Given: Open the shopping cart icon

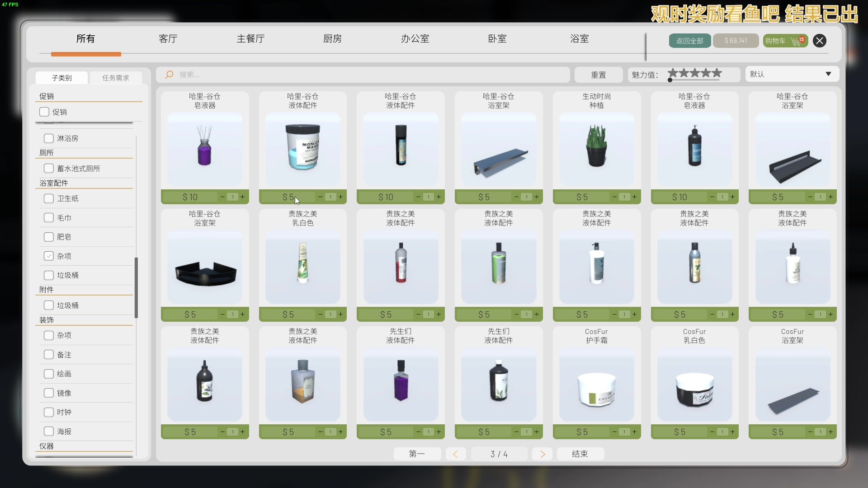Looking at the screenshot, I should (x=796, y=41).
